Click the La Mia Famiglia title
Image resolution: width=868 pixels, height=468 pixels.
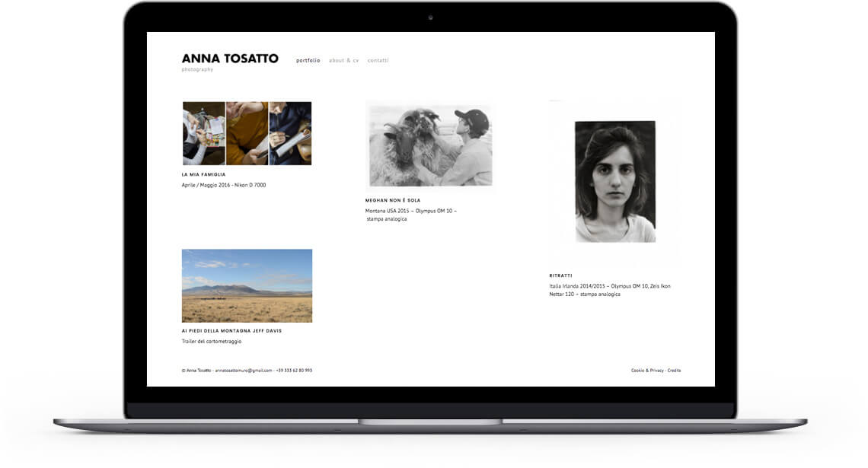tap(204, 174)
